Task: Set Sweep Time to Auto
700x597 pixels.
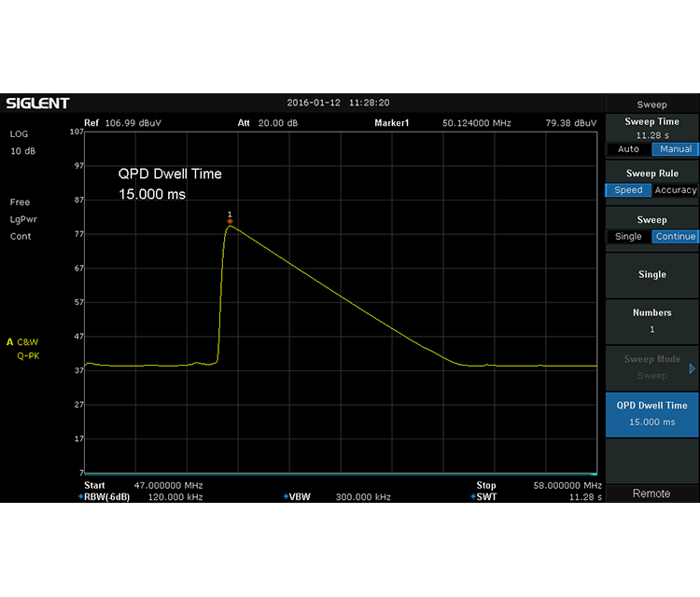Action: click(628, 149)
